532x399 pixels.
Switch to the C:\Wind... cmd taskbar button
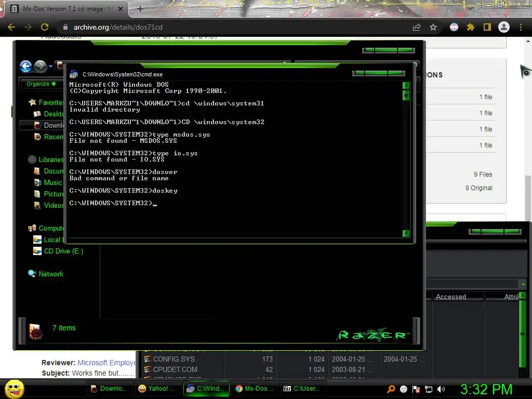point(206,389)
